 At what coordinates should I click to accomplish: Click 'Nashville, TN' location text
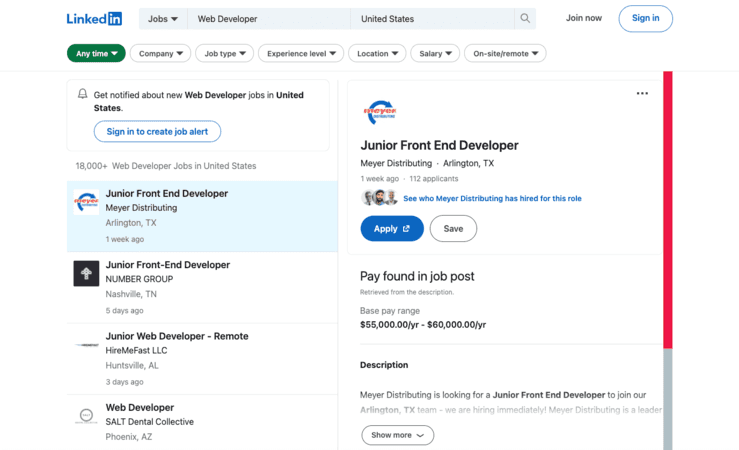[131, 294]
